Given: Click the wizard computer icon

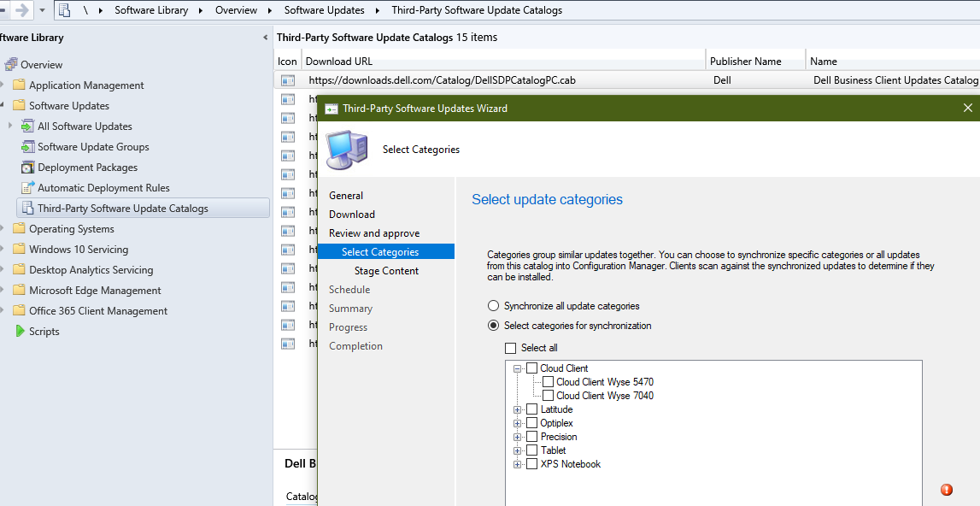Looking at the screenshot, I should [x=348, y=150].
